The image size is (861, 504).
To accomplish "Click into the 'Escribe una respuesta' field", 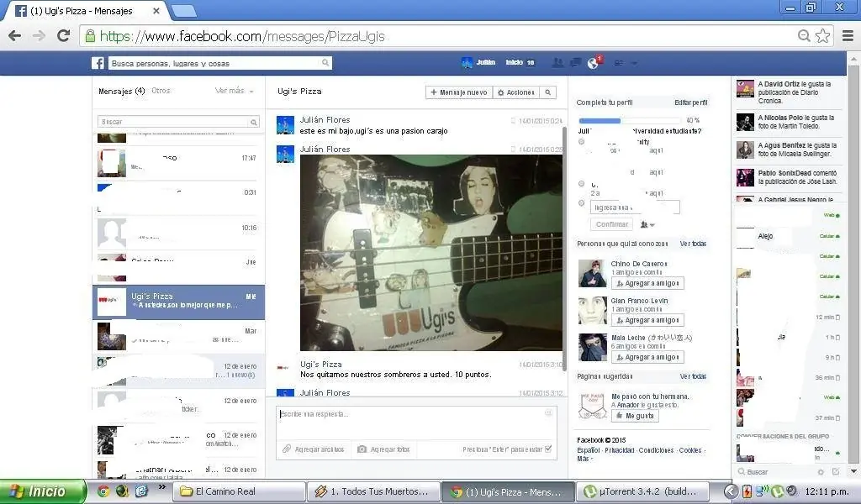I will click(x=416, y=423).
